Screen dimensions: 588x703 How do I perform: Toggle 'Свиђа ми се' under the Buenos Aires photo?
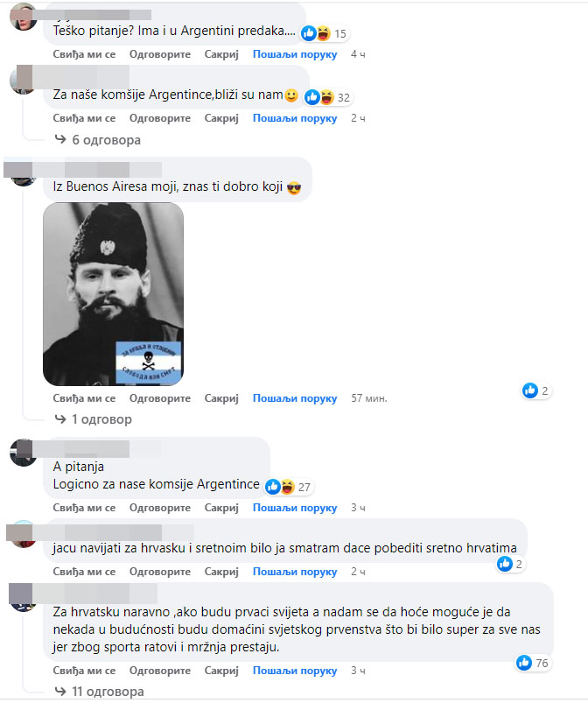(x=84, y=398)
